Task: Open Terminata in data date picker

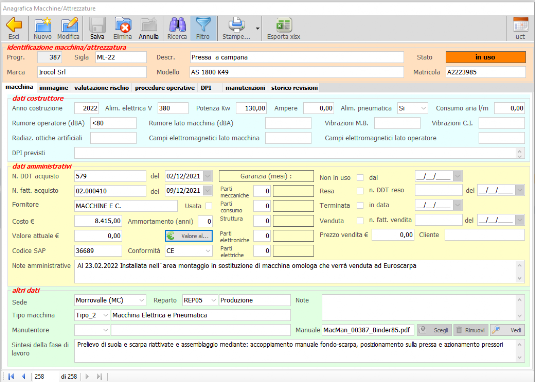Action: click(x=458, y=205)
